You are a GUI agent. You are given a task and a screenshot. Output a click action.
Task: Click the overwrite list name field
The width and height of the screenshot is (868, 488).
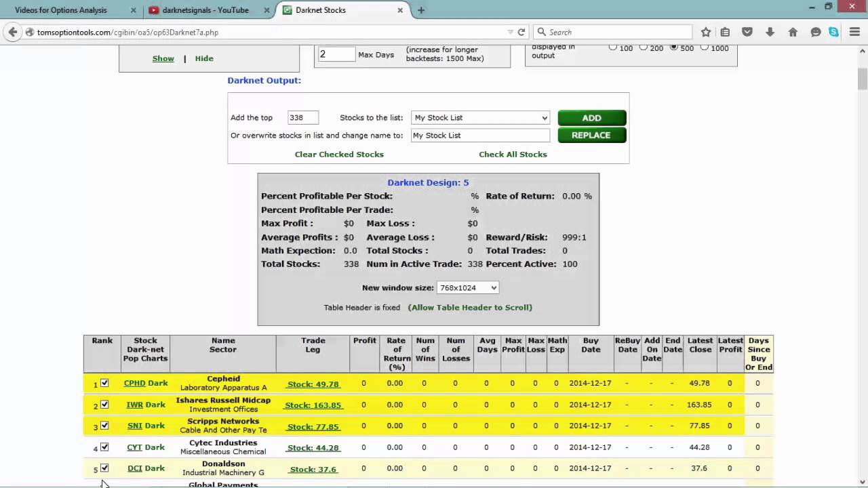(x=480, y=136)
